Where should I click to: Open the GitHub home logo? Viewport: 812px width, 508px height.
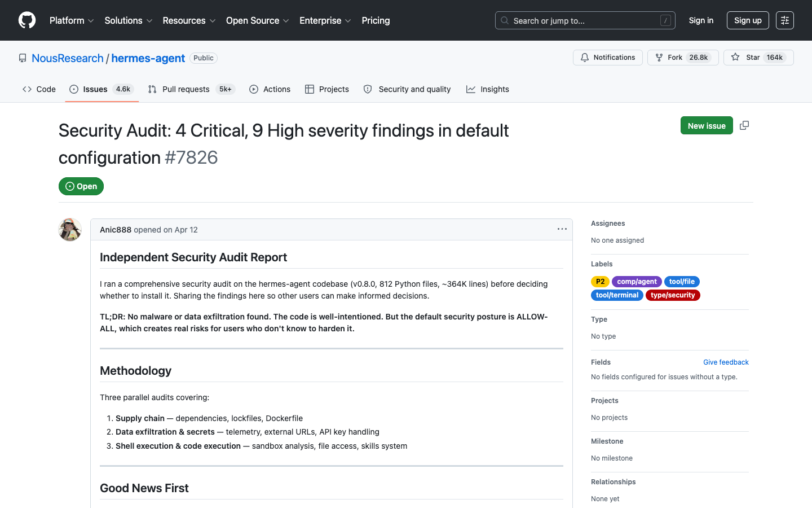pos(27,20)
